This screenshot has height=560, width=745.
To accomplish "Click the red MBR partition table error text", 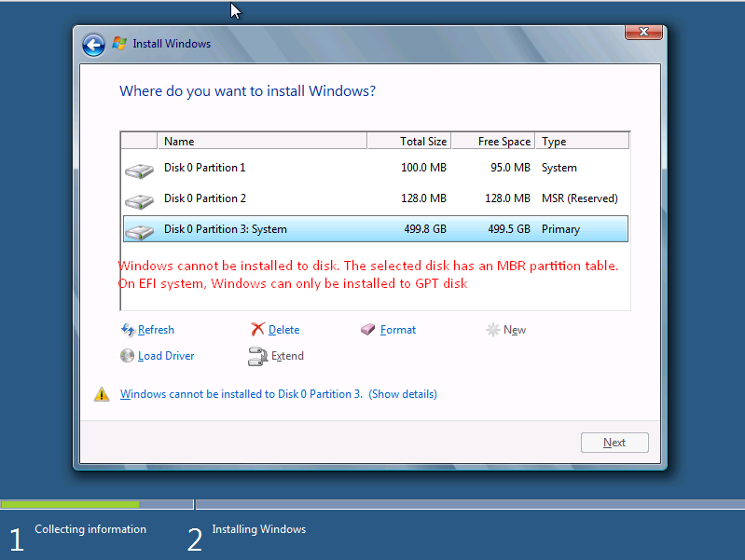I will 368,275.
